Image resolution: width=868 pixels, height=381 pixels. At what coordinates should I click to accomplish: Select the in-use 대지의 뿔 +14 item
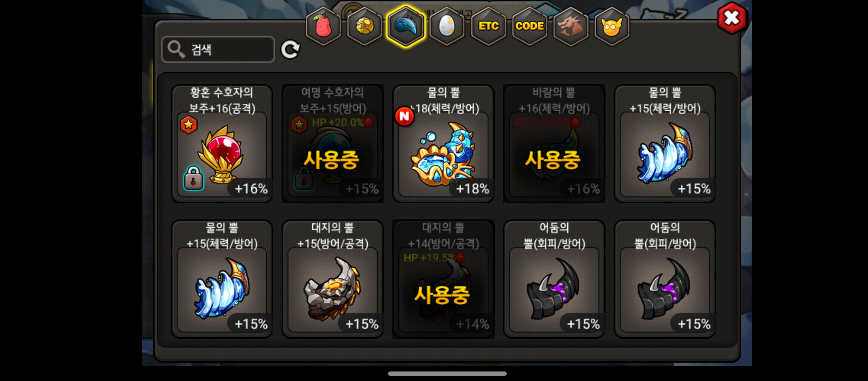coord(443,279)
